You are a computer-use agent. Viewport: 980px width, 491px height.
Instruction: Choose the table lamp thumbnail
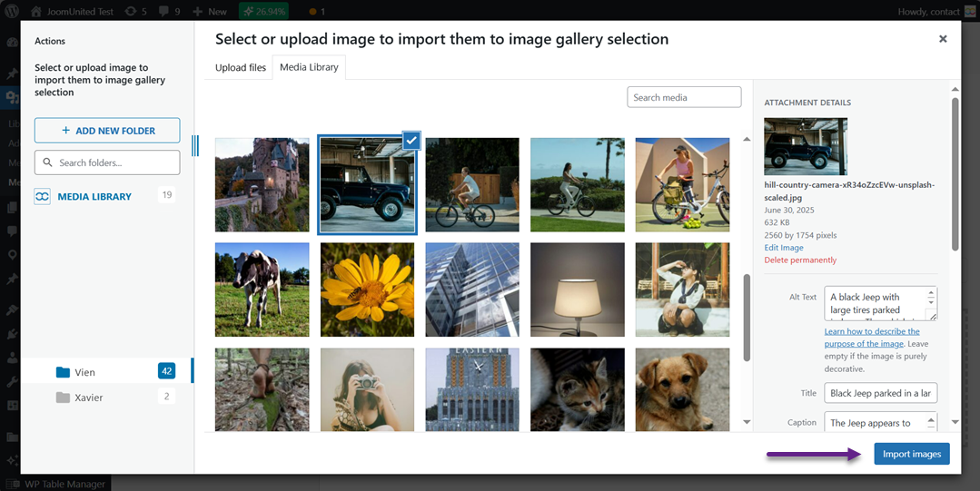coord(577,290)
